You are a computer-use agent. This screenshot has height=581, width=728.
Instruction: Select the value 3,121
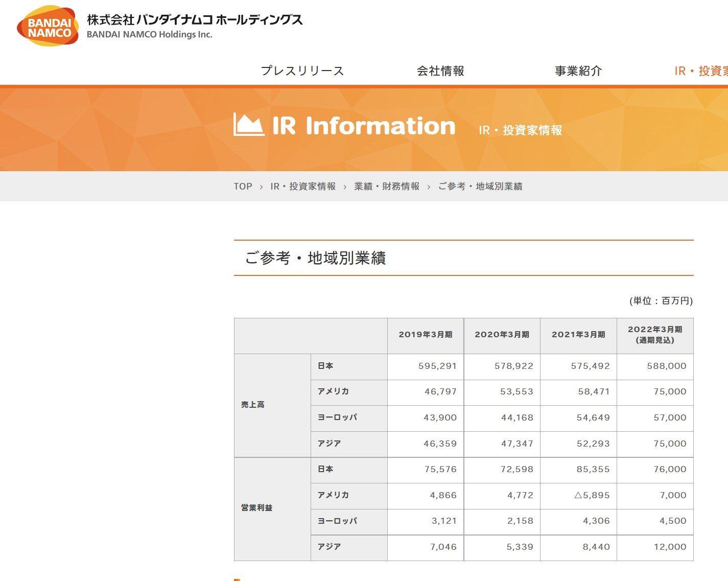pos(444,521)
